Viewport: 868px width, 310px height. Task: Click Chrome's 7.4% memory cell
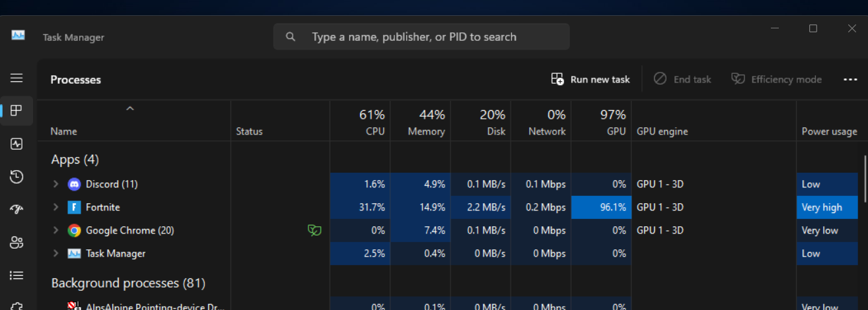[x=420, y=230]
